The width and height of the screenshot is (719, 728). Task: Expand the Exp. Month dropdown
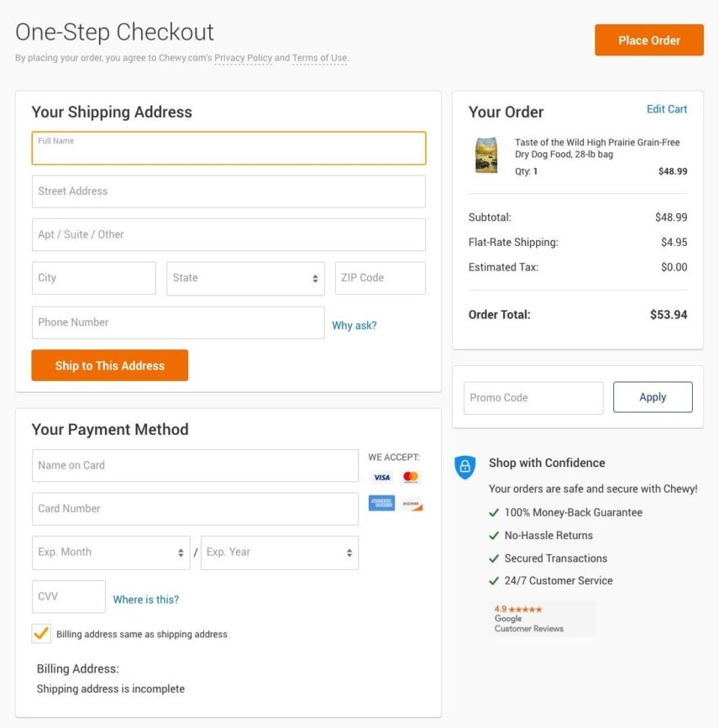click(x=111, y=553)
